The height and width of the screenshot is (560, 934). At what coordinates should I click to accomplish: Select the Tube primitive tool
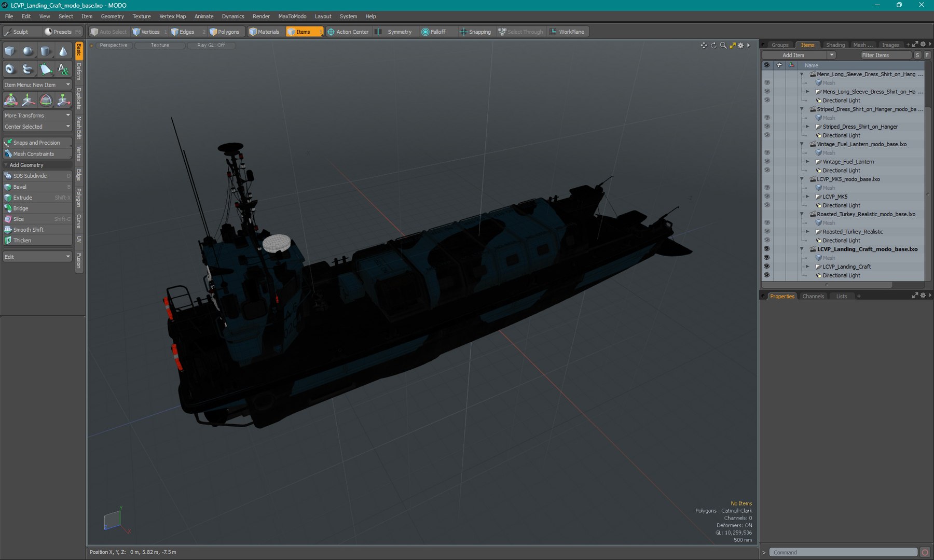point(28,68)
